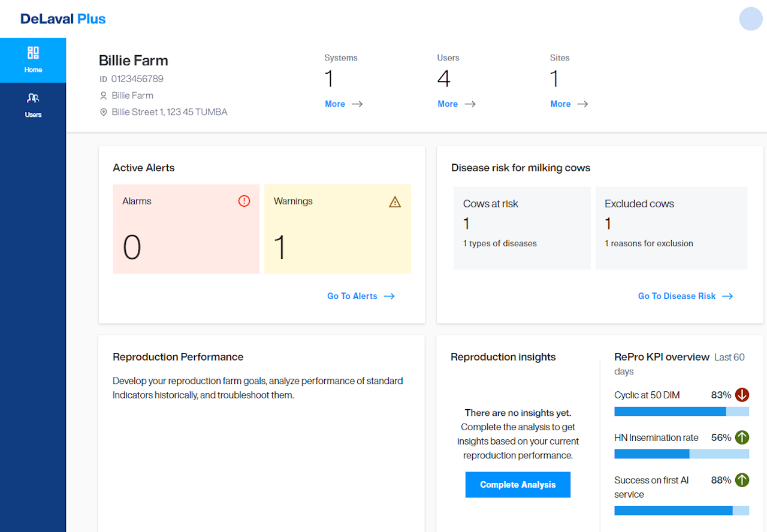The image size is (767, 532).
Task: Click green up arrow for HN Insemination rate
Action: tap(742, 437)
